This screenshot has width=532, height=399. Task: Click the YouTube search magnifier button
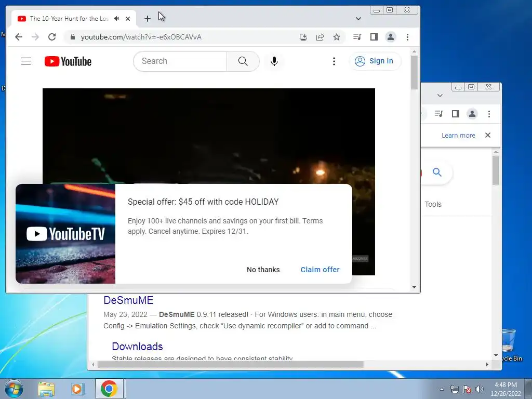click(x=243, y=61)
